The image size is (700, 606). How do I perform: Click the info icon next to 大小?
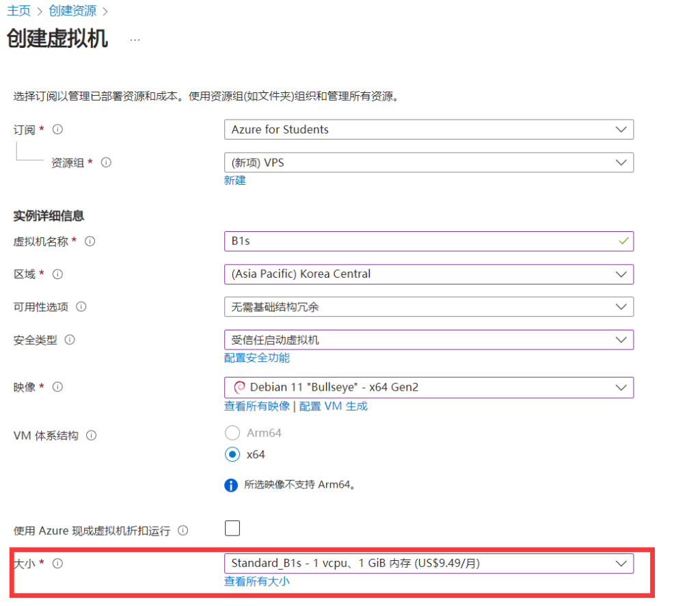[x=56, y=563]
